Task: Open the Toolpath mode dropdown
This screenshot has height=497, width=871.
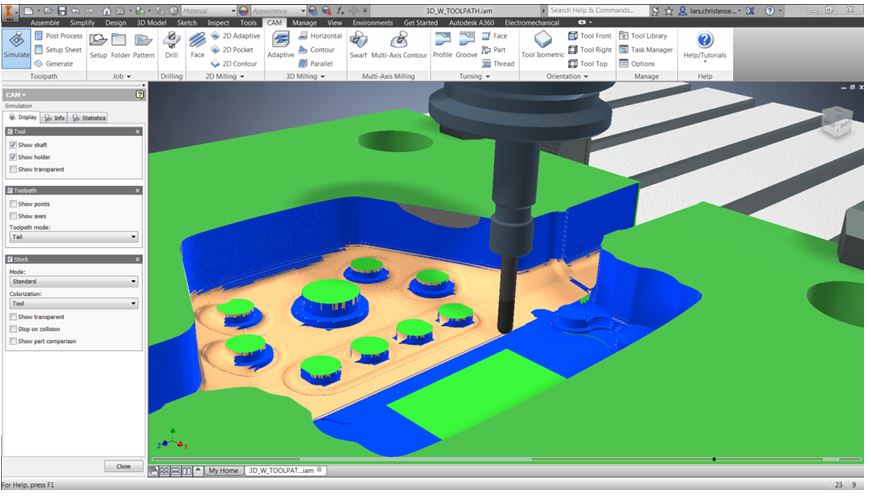Action: click(x=73, y=237)
